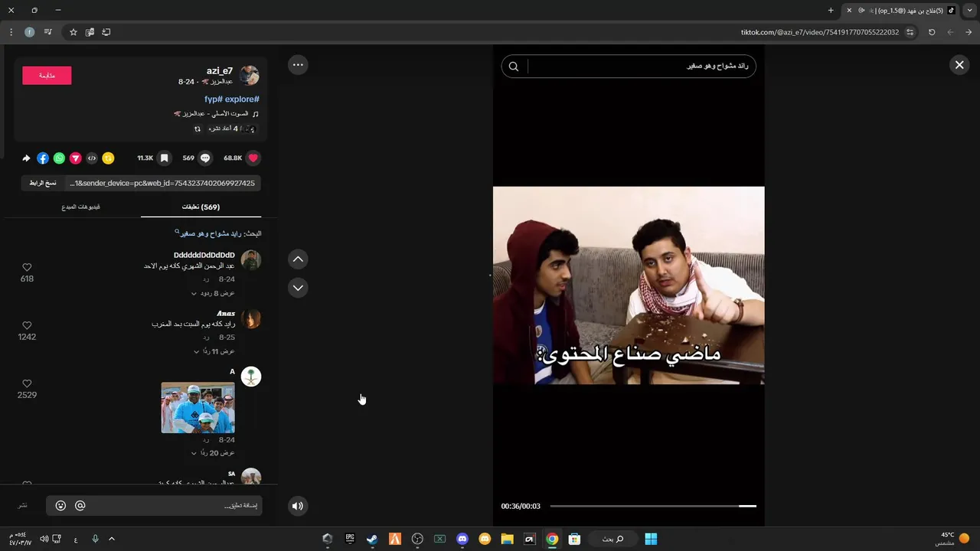Open more share options via the arrow icon
Image resolution: width=980 pixels, height=551 pixels.
tap(26, 158)
